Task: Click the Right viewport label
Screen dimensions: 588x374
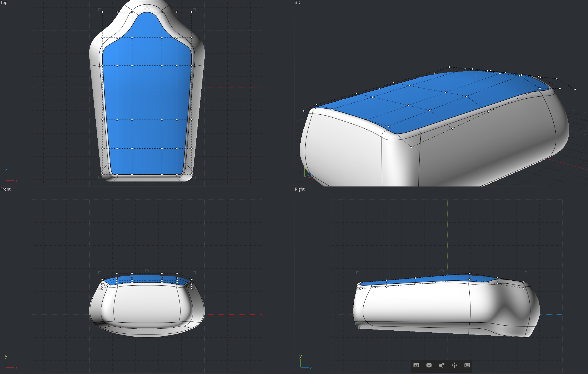Action: (x=300, y=189)
